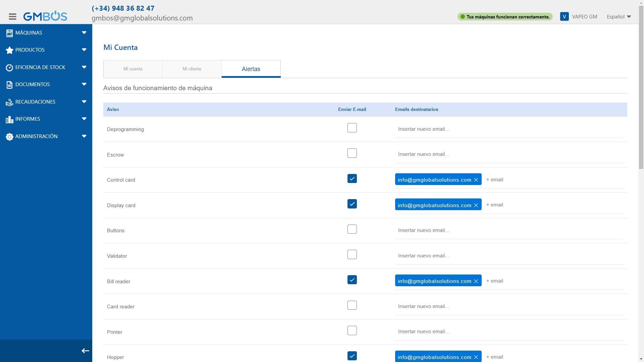Click the Recaudaciones hand-coin icon

tap(9, 102)
